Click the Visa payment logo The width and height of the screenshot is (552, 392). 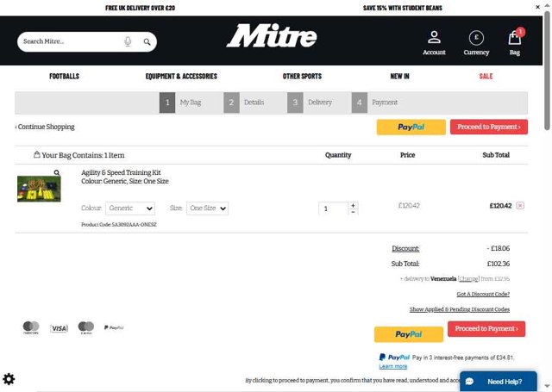[x=59, y=328]
